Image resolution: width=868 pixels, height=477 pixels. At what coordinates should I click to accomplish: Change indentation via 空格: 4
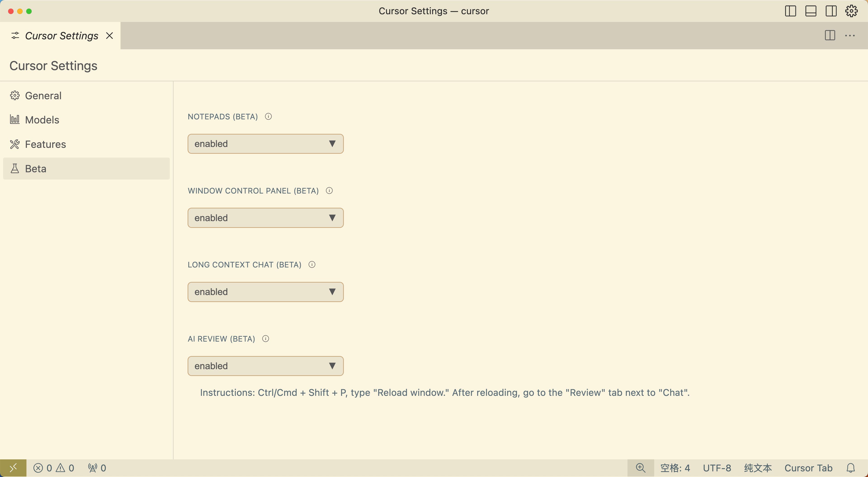coord(675,468)
